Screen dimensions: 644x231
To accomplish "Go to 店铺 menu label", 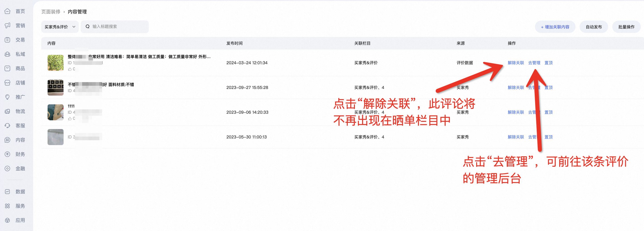I will (20, 83).
